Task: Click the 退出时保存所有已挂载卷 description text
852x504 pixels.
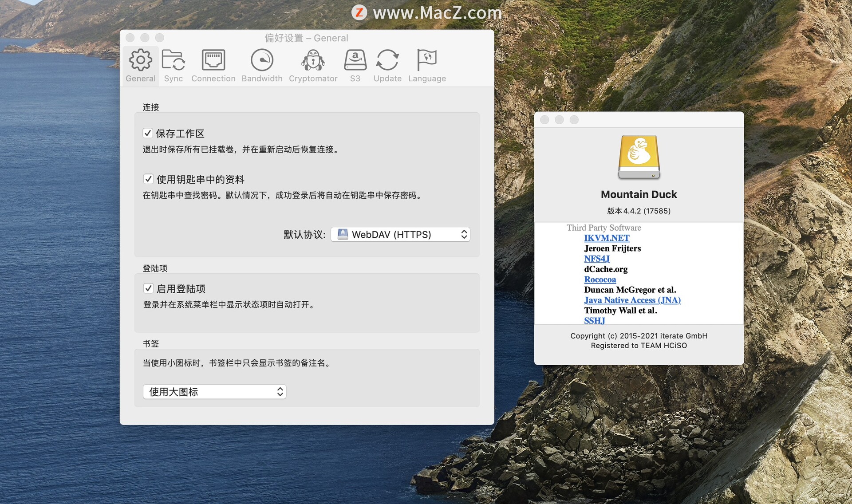Action: (x=242, y=150)
